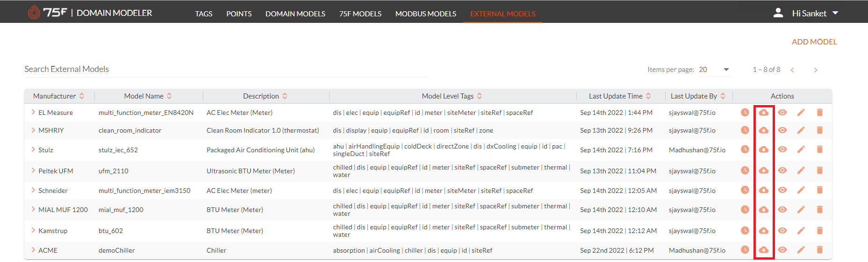View the EL Measure model via eye icon
Screen dimensions: 868x262
click(782, 113)
